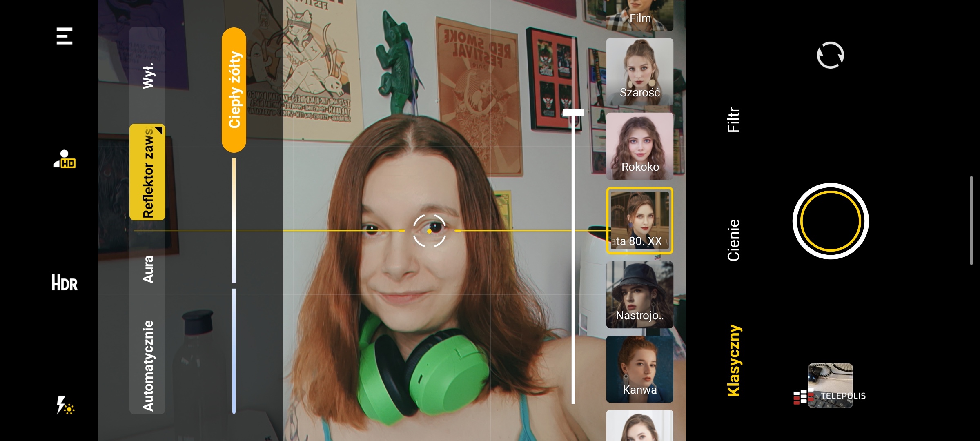
Task: Open the hamburger menu icon
Action: (65, 36)
